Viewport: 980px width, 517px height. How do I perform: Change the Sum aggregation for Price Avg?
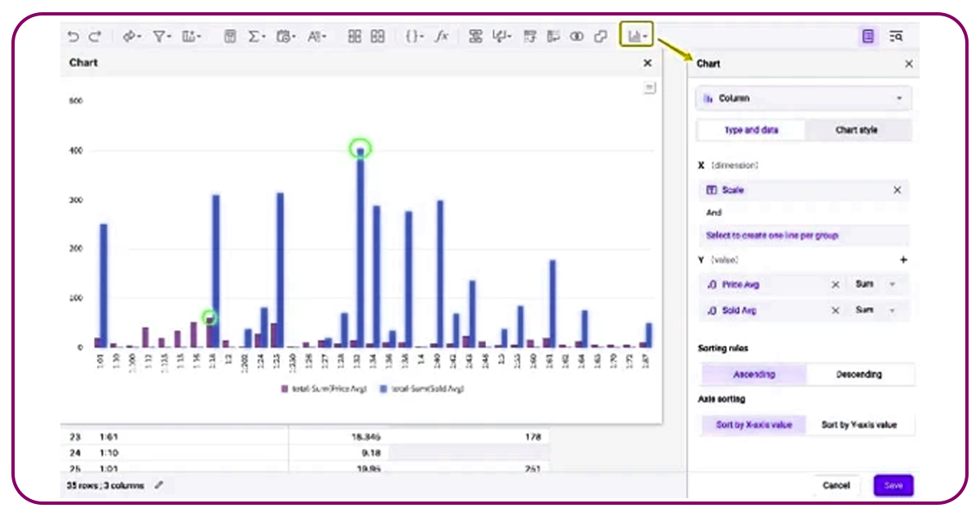click(876, 285)
